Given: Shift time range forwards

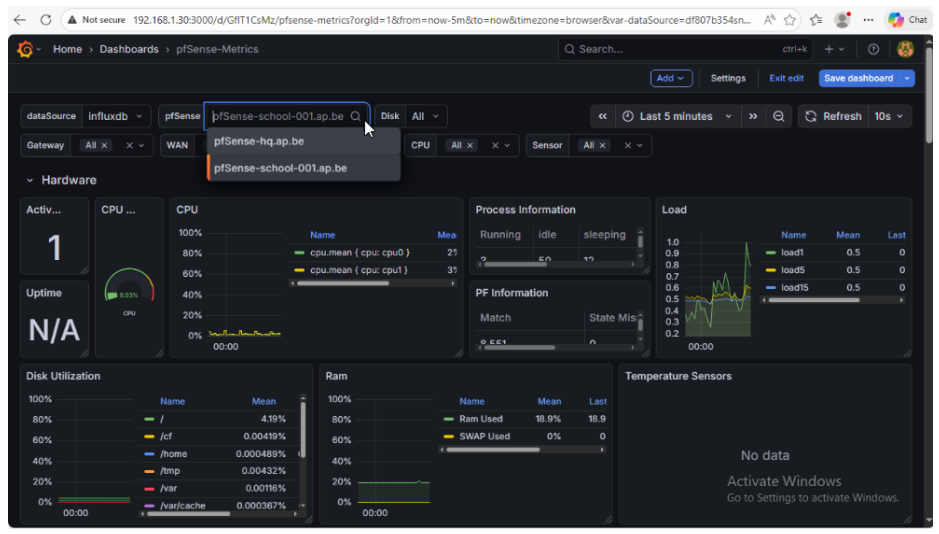Looking at the screenshot, I should 753,116.
